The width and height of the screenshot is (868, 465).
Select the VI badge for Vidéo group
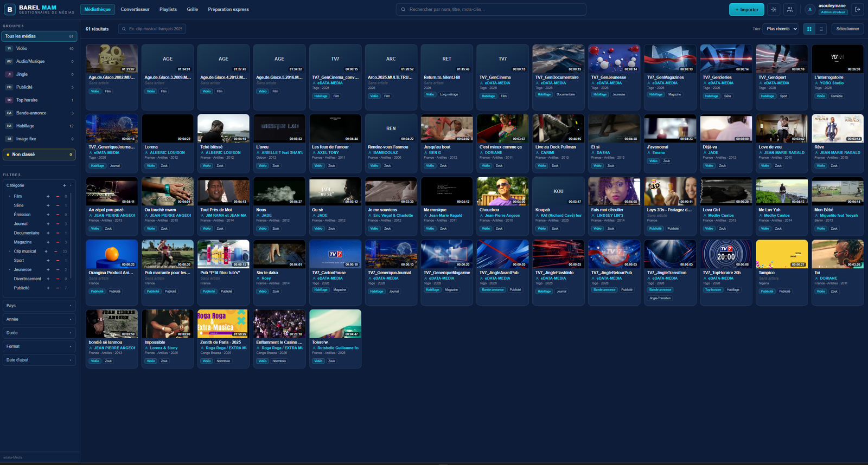click(9, 49)
